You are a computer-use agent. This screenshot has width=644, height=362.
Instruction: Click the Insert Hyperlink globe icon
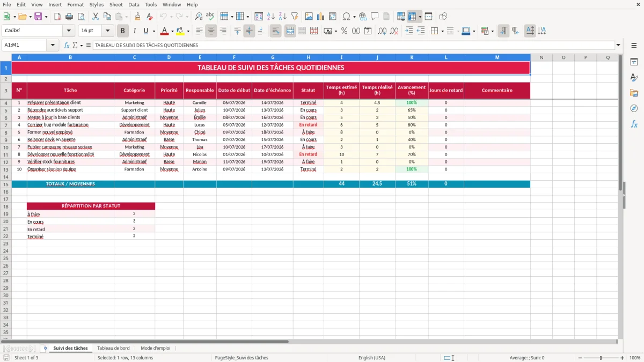pos(363,17)
